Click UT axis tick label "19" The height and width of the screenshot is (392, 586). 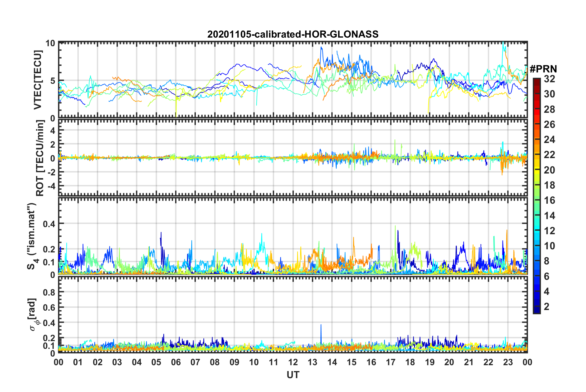430,362
